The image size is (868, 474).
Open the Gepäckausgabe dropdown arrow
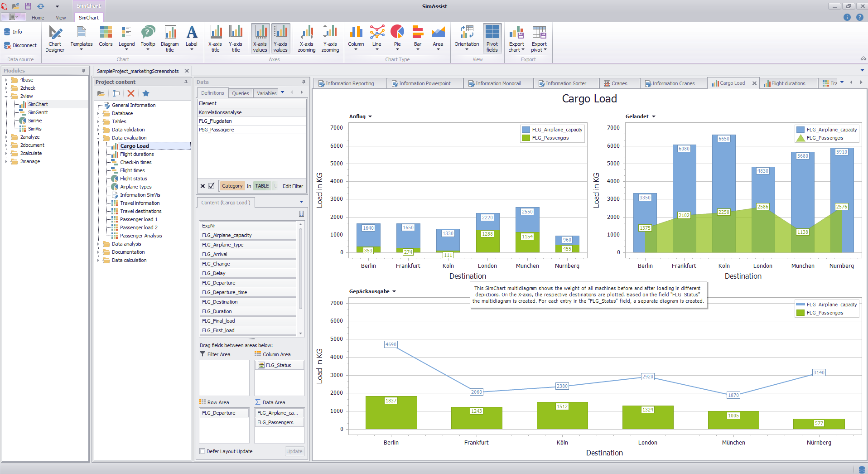pyautogui.click(x=394, y=291)
